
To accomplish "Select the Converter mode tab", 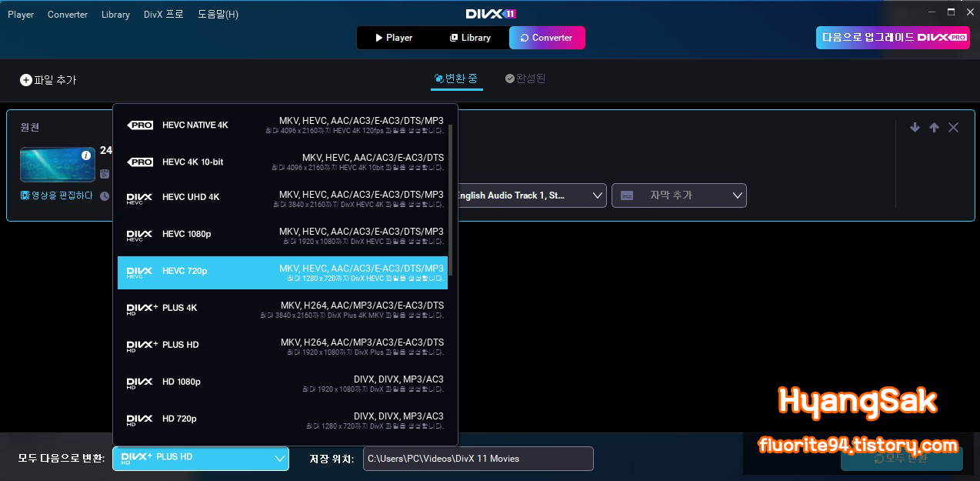I will (x=547, y=38).
